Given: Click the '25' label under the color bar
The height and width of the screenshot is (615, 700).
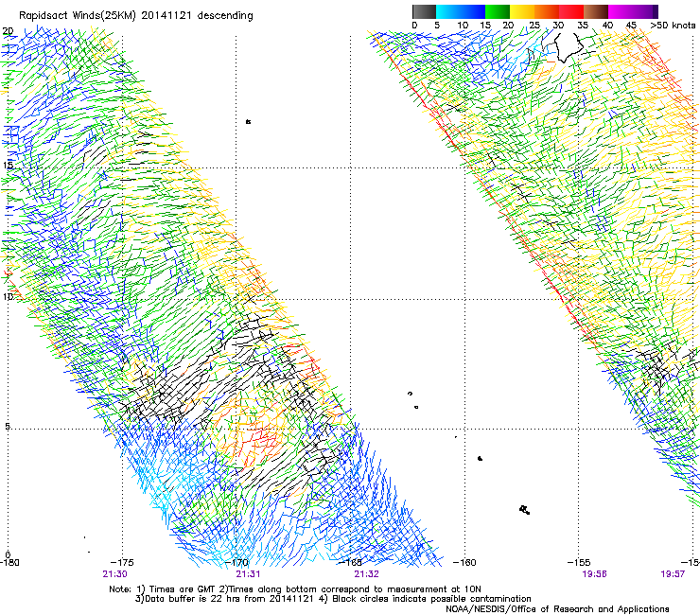Looking at the screenshot, I should pyautogui.click(x=534, y=26).
